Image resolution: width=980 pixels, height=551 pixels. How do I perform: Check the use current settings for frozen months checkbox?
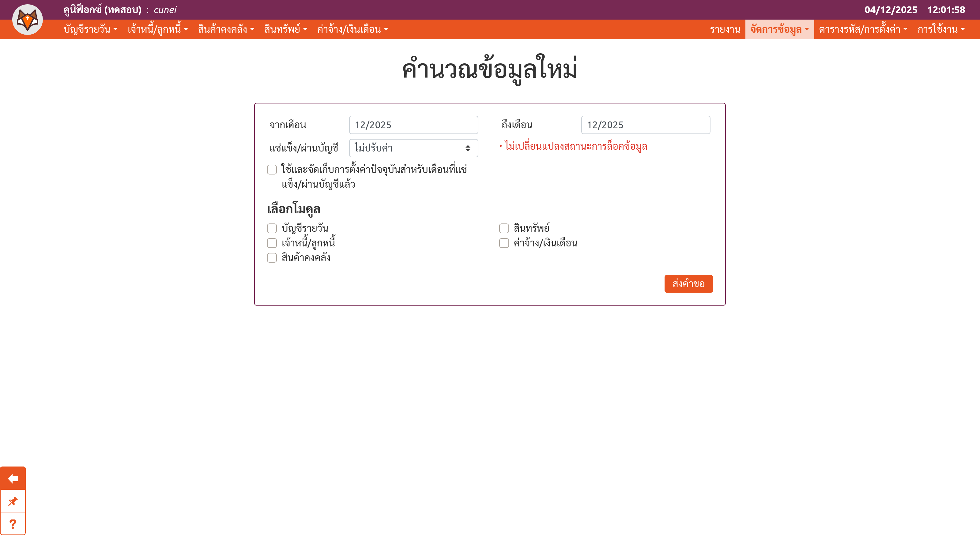pyautogui.click(x=272, y=170)
